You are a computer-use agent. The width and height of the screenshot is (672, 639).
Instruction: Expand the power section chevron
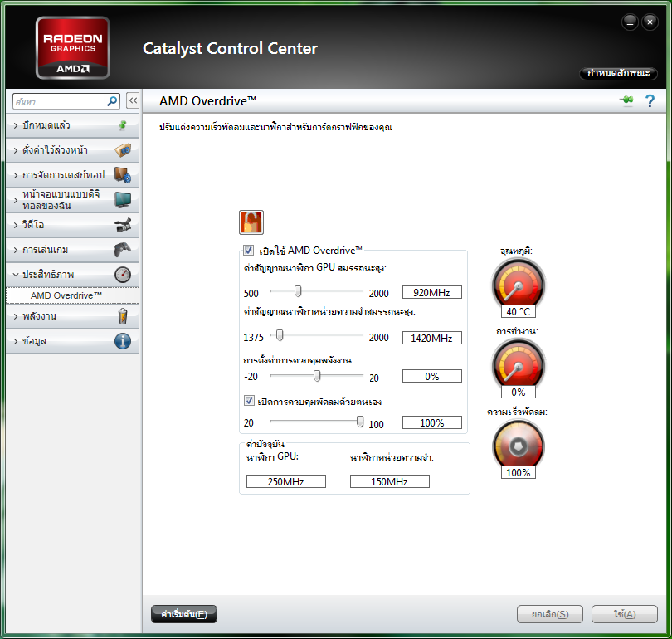(x=16, y=316)
